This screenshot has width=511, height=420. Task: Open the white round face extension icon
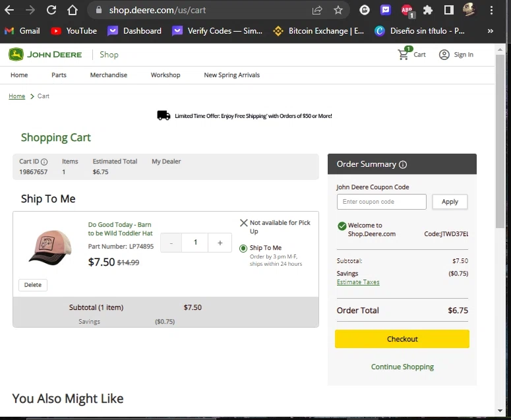click(x=365, y=10)
